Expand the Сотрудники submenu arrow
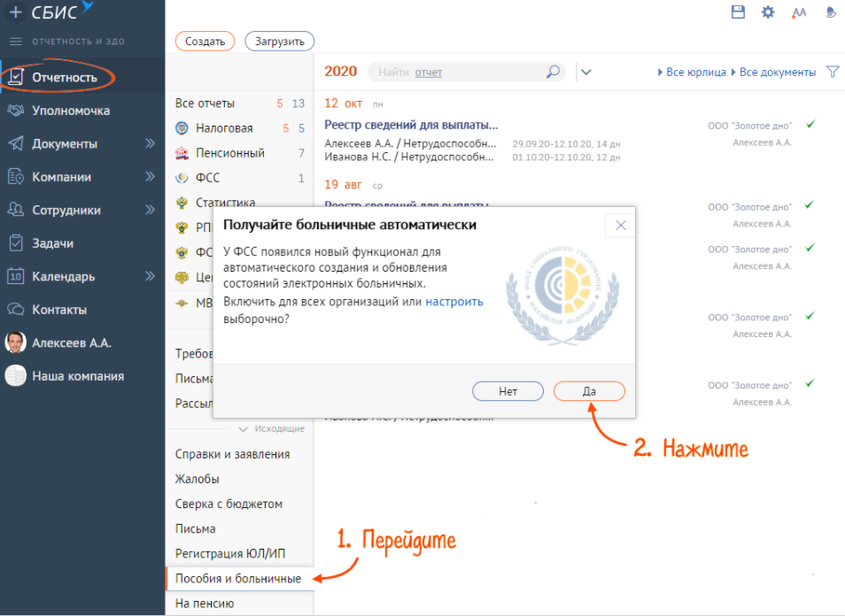The width and height of the screenshot is (845, 616). (x=150, y=211)
